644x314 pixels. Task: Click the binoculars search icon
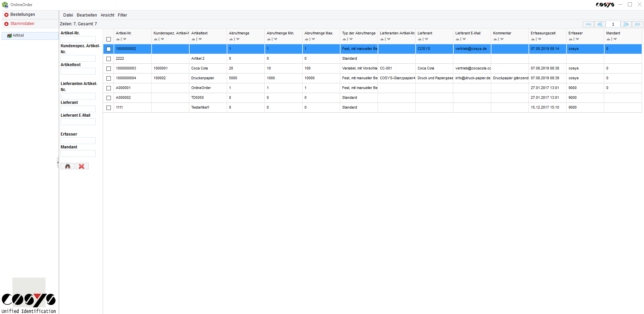(68, 166)
